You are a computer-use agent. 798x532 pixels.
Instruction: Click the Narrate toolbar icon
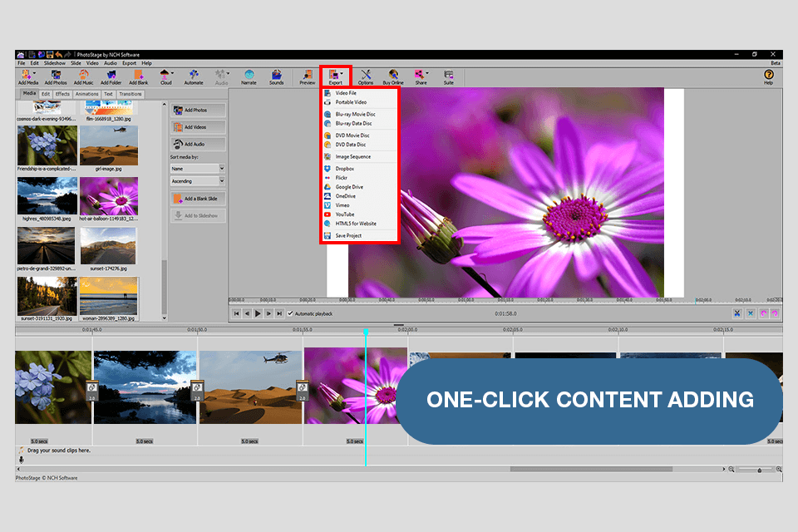pos(249,76)
